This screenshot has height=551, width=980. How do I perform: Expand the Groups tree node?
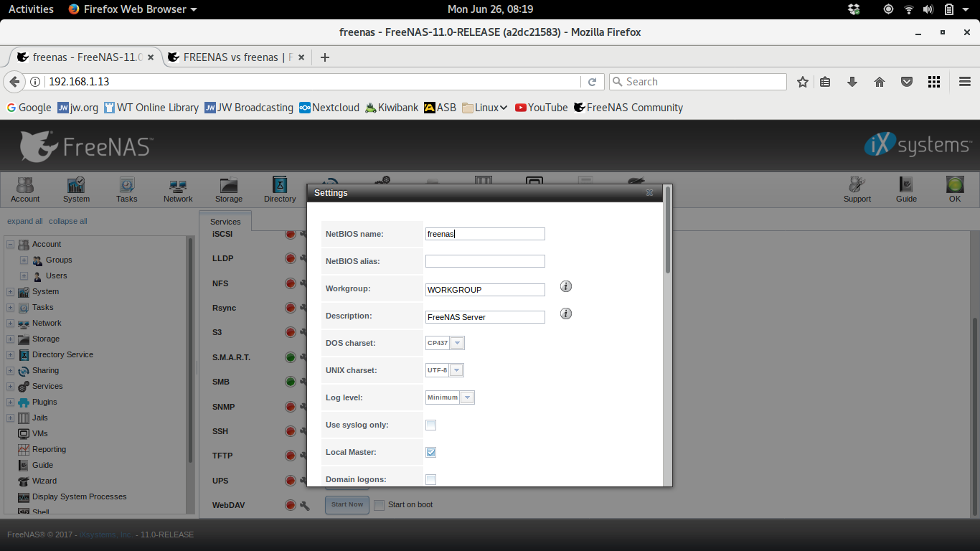point(24,260)
